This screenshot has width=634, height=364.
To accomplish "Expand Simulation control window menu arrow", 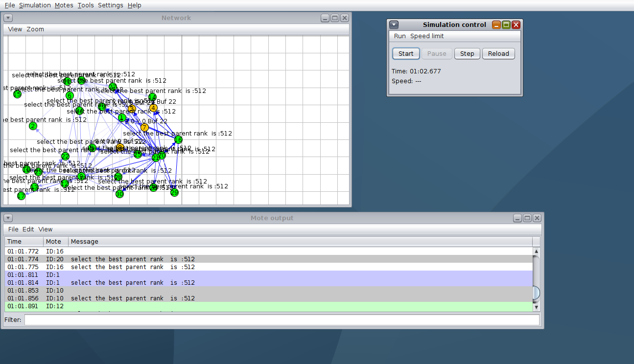I will click(x=394, y=24).
